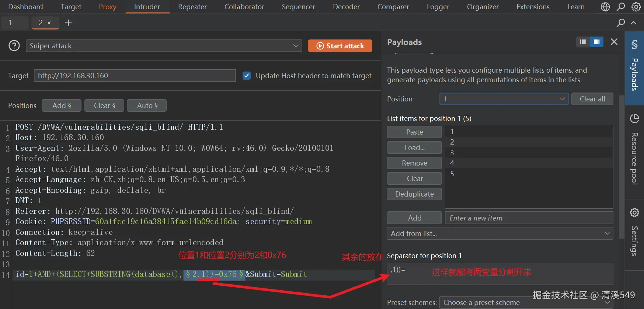This screenshot has height=309, width=644.
Task: Add a new Intruder tab
Action: (68, 23)
